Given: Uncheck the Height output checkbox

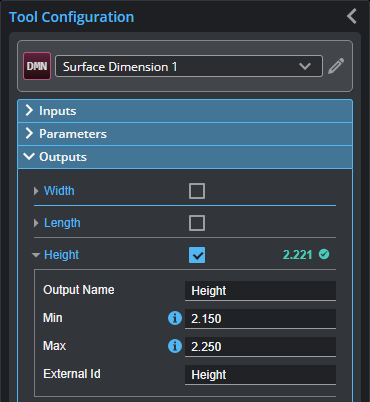Looking at the screenshot, I should click(197, 255).
